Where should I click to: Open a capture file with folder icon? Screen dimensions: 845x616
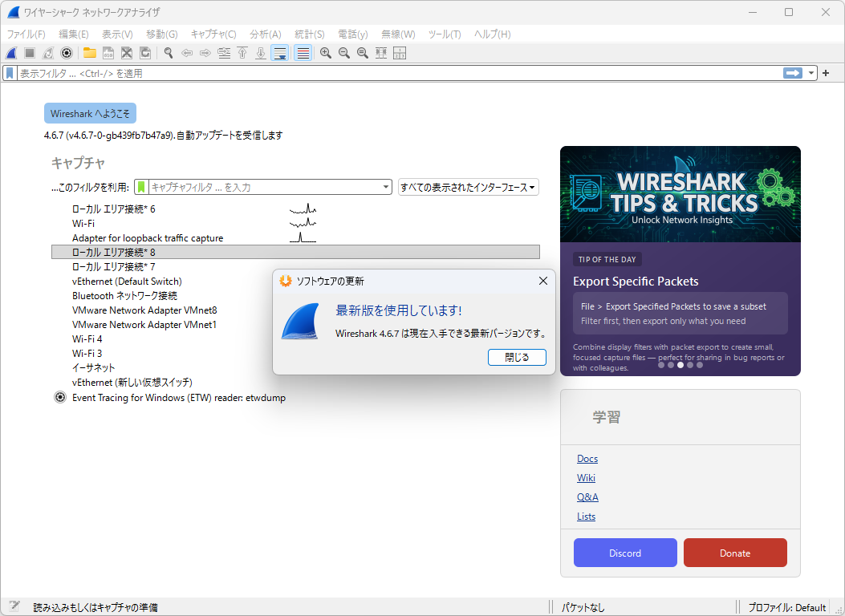tap(89, 53)
